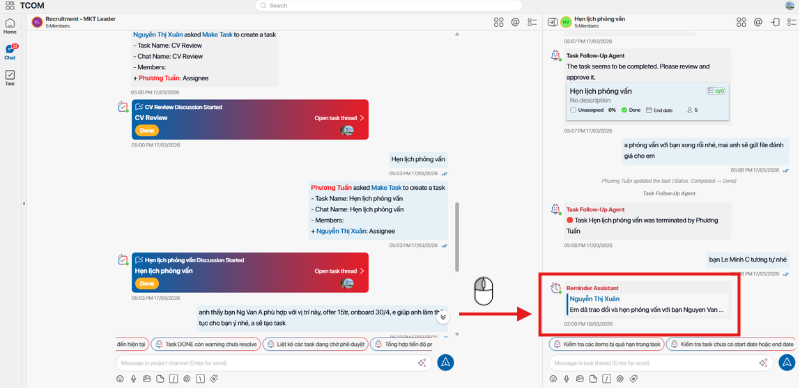Click the 'Recruitment - MKT Leader' channel title
Image resolution: width=799 pixels, height=388 pixels.
[81, 19]
